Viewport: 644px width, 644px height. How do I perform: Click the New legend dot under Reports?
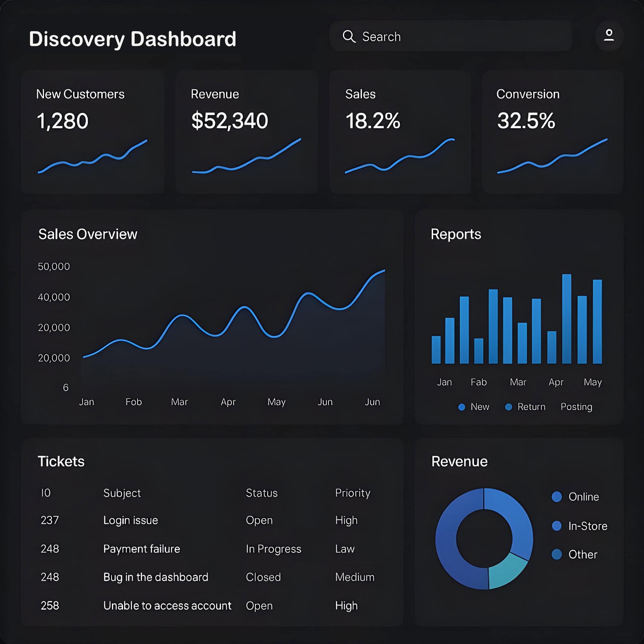click(462, 407)
